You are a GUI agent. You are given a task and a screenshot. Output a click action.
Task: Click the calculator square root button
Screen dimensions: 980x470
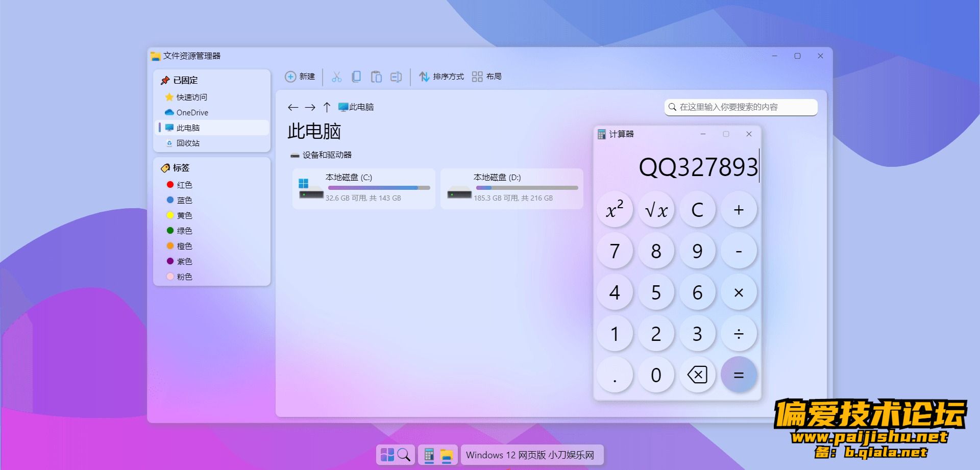click(656, 210)
